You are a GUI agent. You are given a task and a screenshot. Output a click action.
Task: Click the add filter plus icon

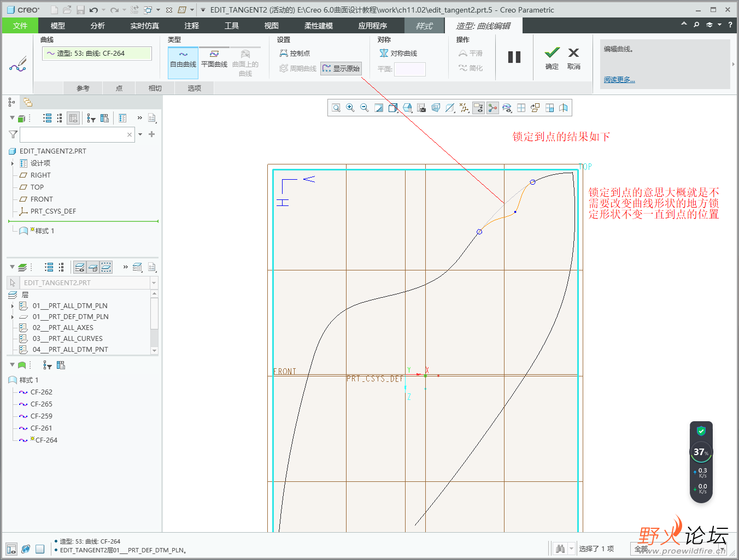pyautogui.click(x=152, y=134)
